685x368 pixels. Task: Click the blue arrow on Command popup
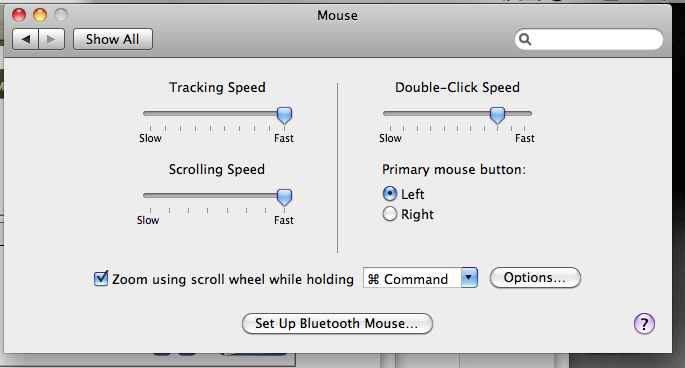tap(469, 278)
